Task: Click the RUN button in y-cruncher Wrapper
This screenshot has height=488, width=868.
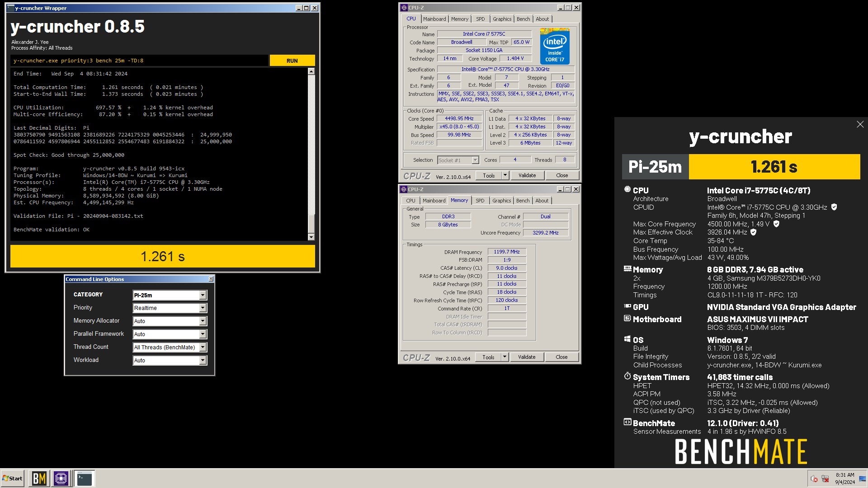Action: (292, 61)
